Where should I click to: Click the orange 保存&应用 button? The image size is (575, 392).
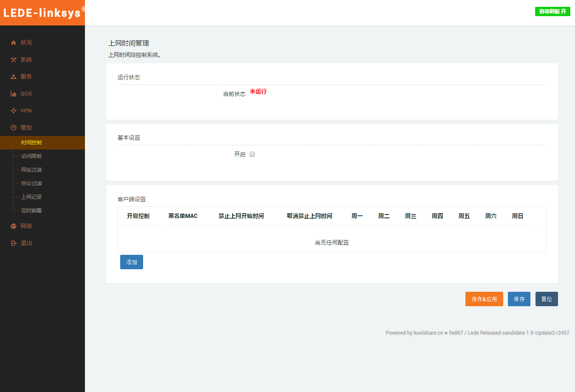pyautogui.click(x=484, y=299)
